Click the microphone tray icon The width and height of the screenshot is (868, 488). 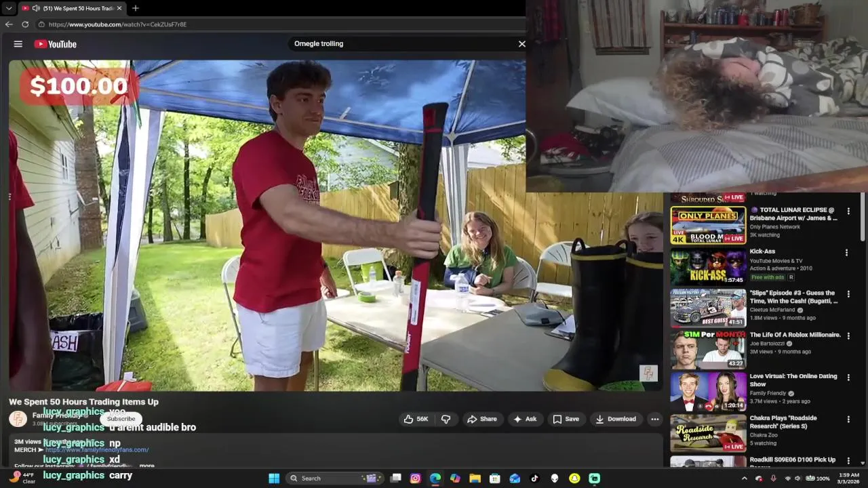tap(773, 478)
